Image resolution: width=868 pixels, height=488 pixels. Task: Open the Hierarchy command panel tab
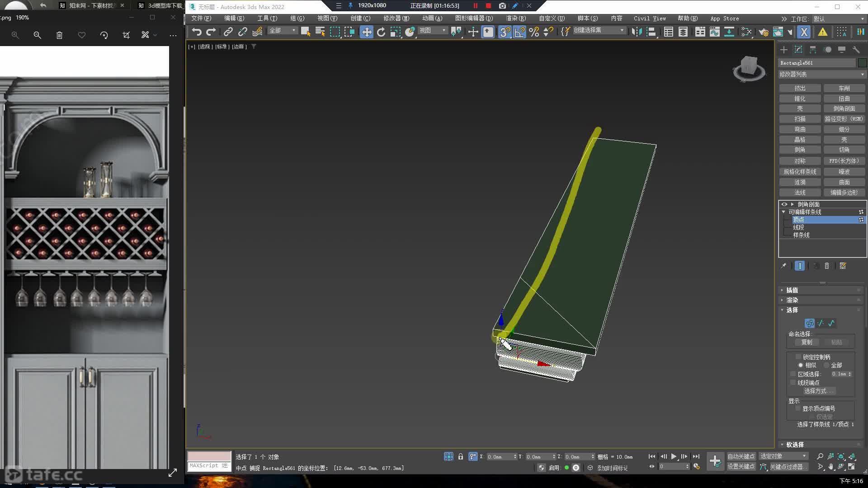[813, 50]
